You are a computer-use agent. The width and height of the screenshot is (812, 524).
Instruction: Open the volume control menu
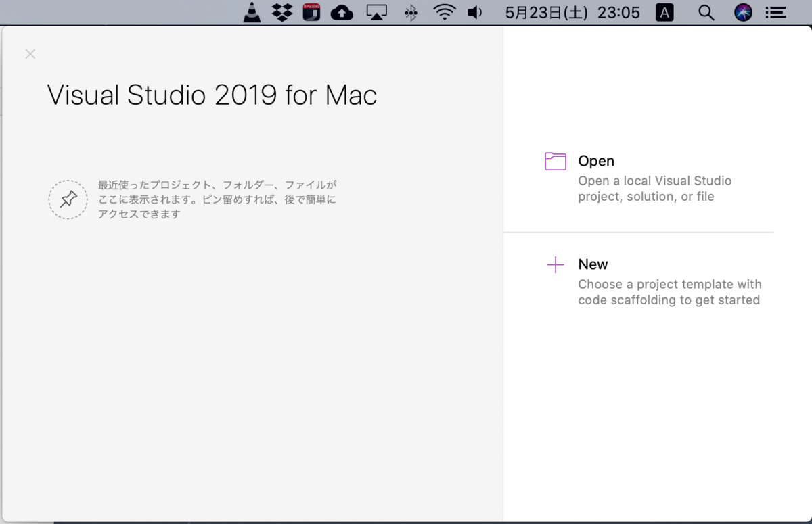point(475,12)
